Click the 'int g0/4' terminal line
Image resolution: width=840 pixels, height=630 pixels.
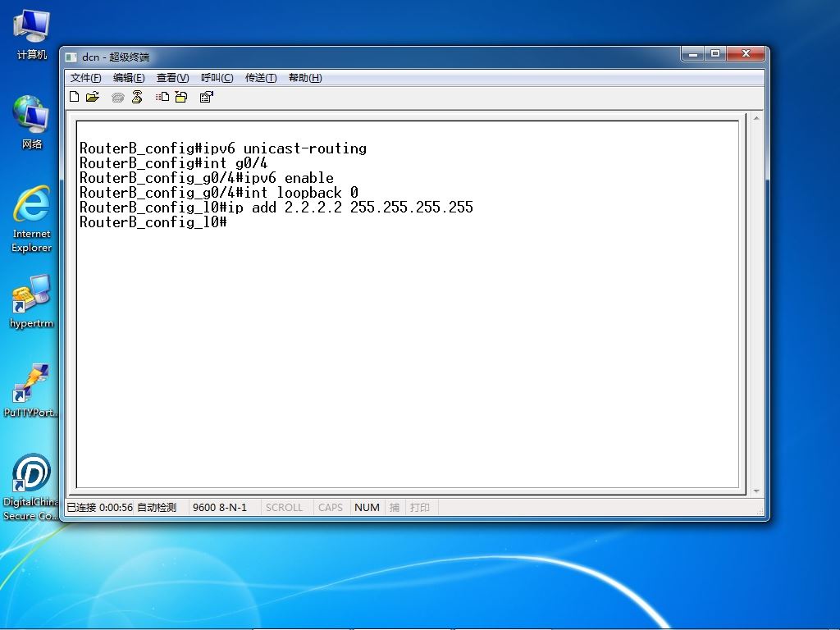174,163
